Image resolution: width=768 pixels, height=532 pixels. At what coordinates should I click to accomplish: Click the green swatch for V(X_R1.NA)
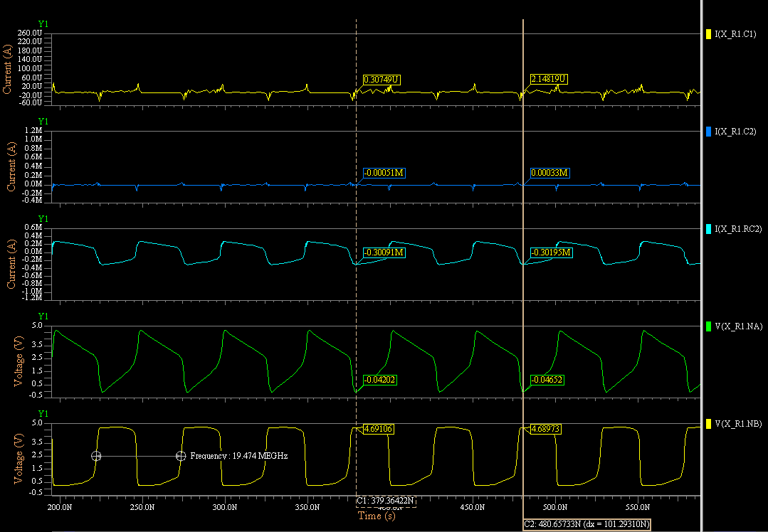tap(708, 326)
